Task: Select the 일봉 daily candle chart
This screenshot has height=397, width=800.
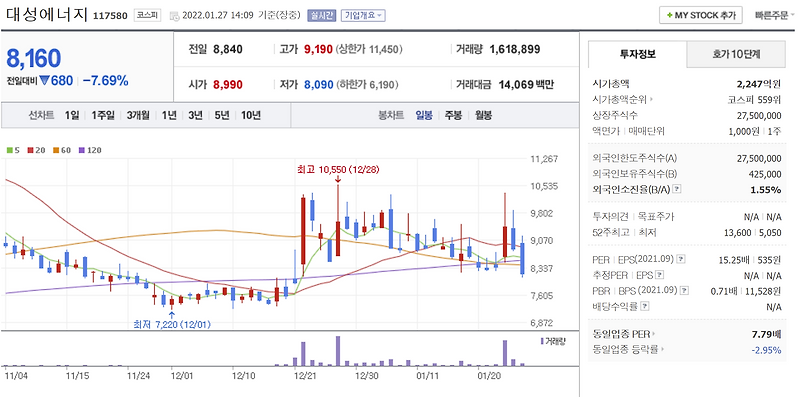Action: tap(424, 115)
